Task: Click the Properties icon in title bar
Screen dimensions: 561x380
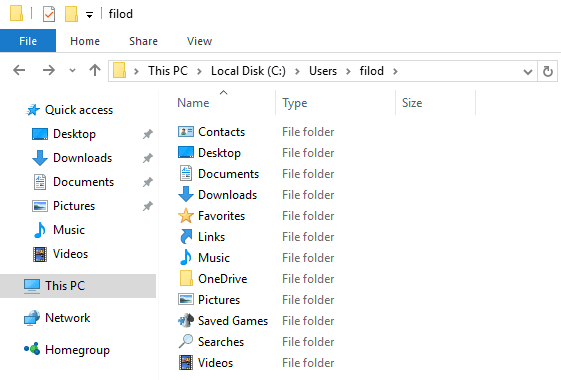Action: [x=49, y=14]
